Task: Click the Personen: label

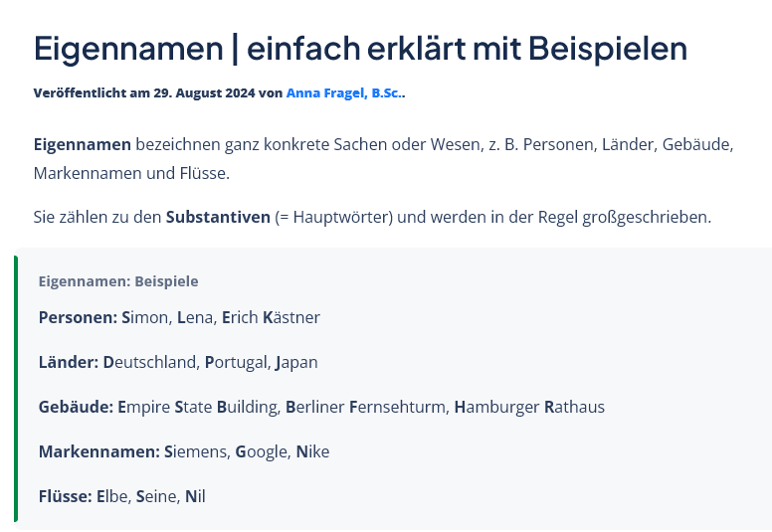Action: [x=79, y=317]
